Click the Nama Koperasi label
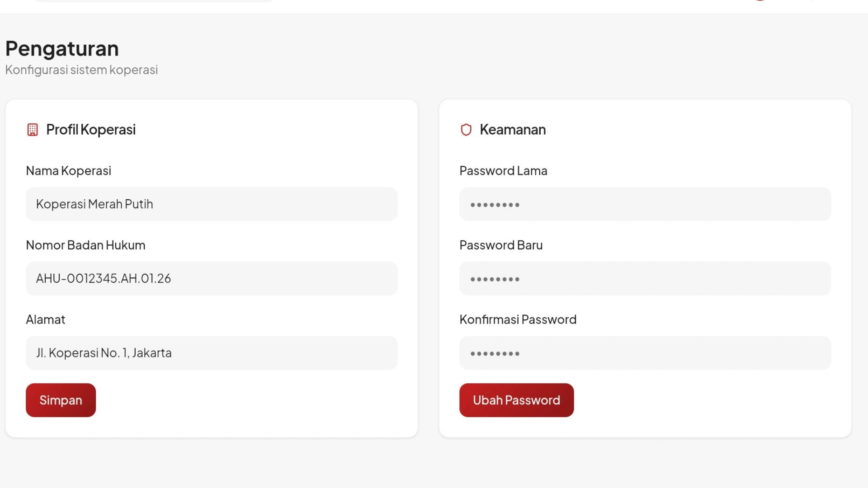868x488 pixels. point(68,171)
